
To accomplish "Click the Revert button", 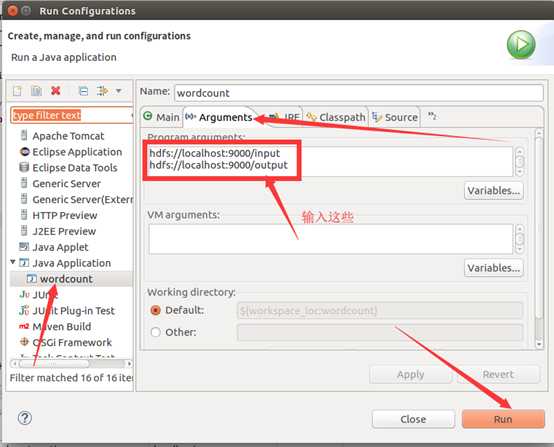I will pyautogui.click(x=498, y=374).
